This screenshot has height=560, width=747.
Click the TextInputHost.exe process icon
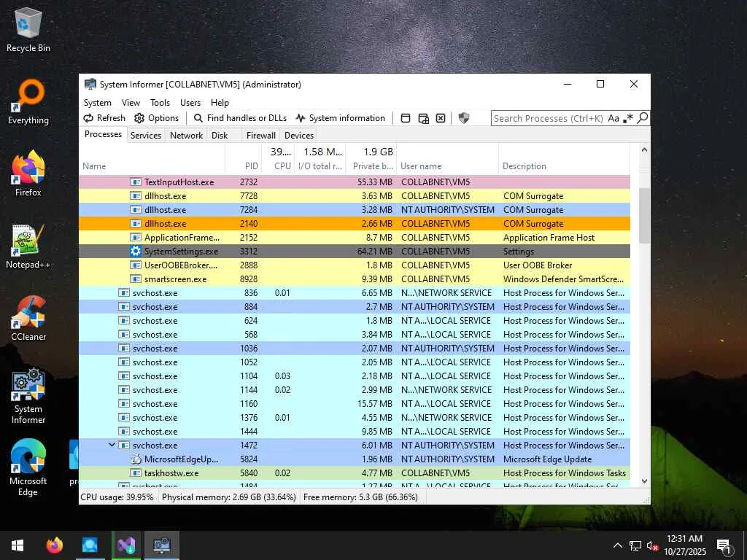click(x=136, y=182)
